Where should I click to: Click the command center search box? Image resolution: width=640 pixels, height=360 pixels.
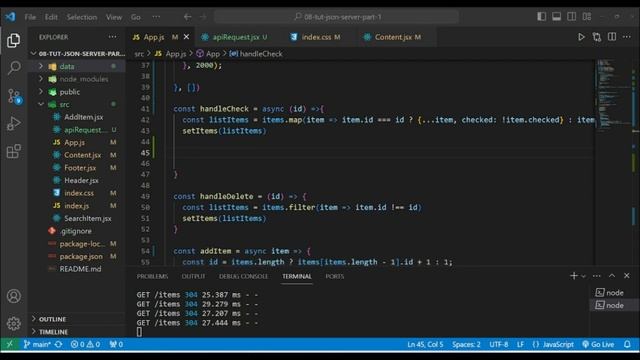pyautogui.click(x=336, y=17)
